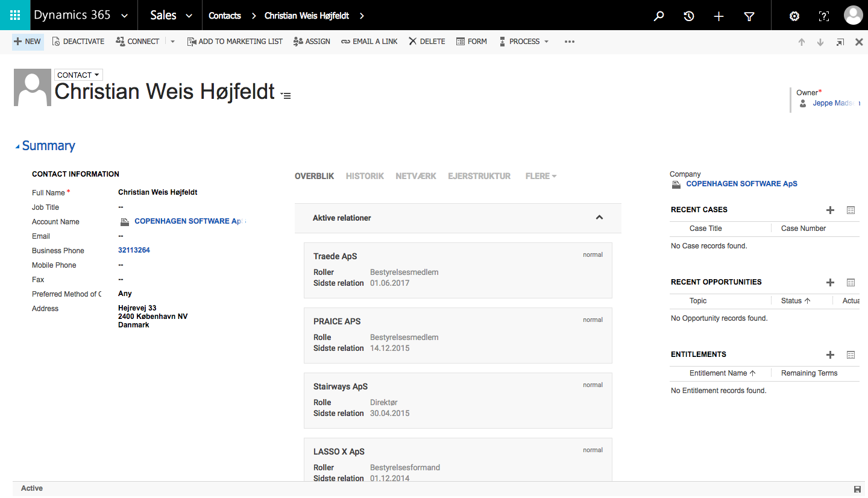Click the quick create plus icon
The image size is (868, 498).
(719, 16)
